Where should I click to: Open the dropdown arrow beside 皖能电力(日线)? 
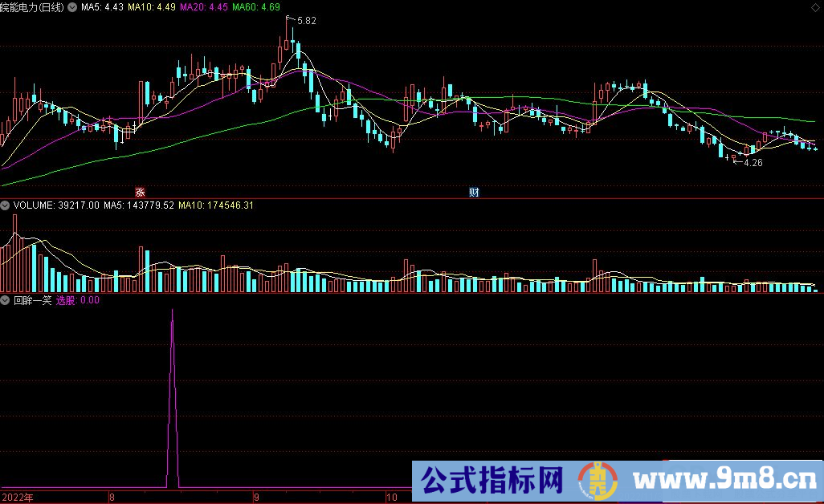[72, 7]
